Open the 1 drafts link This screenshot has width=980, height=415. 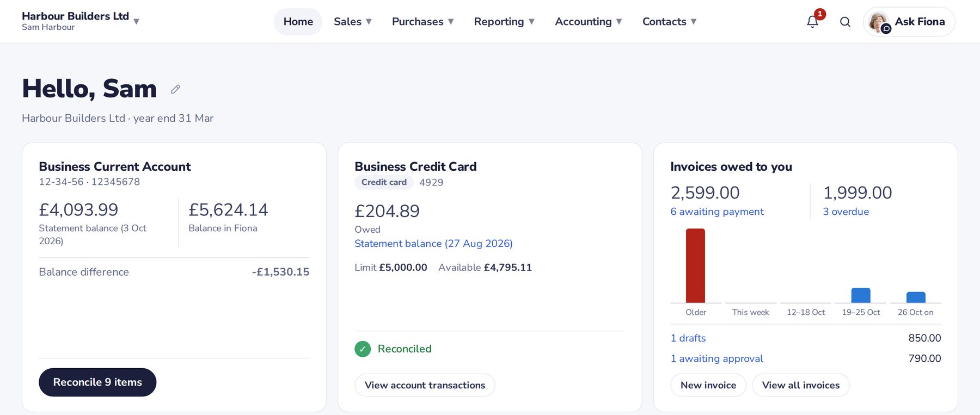coord(688,338)
